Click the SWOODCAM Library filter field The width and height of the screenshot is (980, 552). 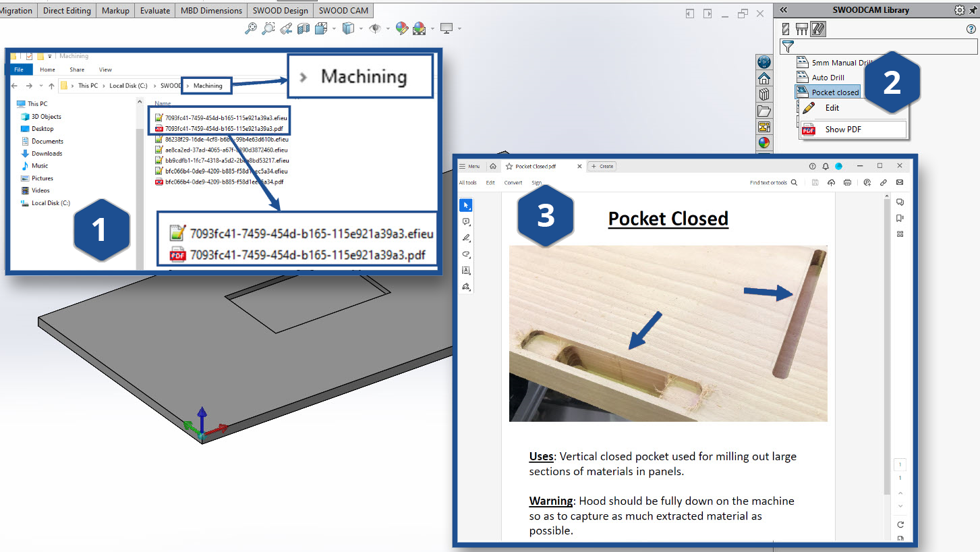[885, 47]
